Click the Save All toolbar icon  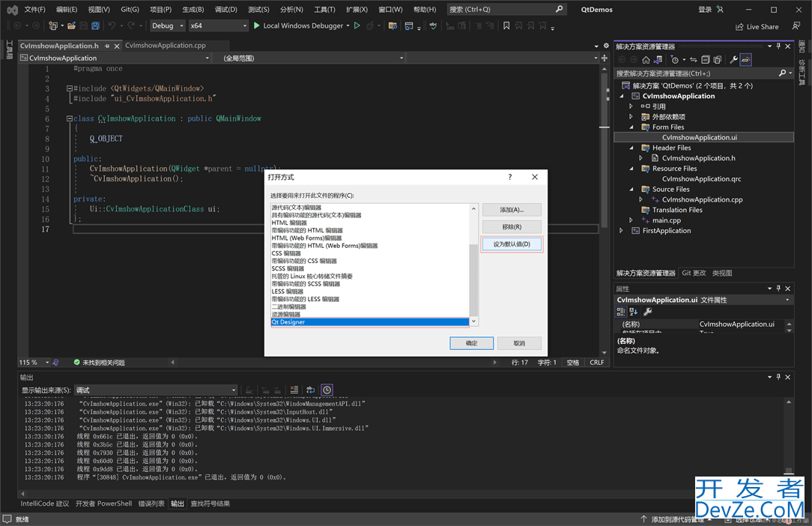(95, 25)
